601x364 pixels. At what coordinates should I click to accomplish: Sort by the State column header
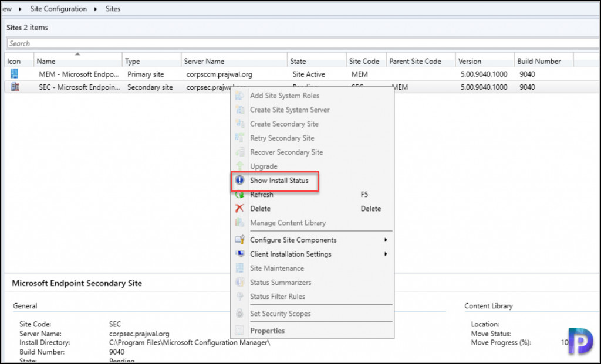(x=316, y=61)
